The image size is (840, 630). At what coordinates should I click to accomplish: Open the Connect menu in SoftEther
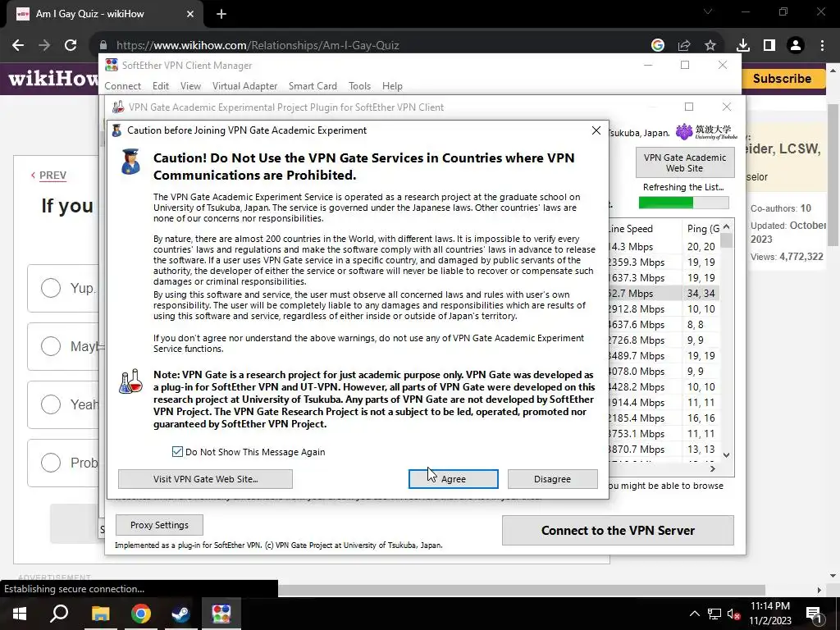pyautogui.click(x=123, y=85)
